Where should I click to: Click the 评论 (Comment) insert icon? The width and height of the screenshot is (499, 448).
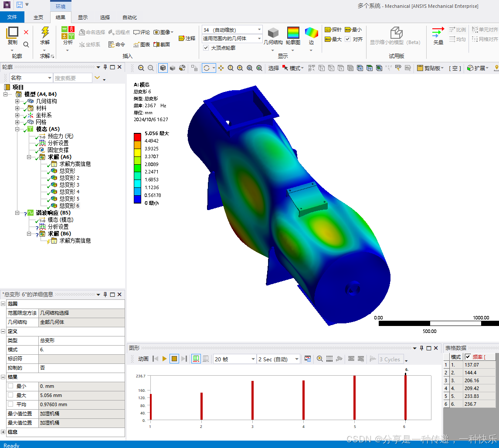[136, 32]
